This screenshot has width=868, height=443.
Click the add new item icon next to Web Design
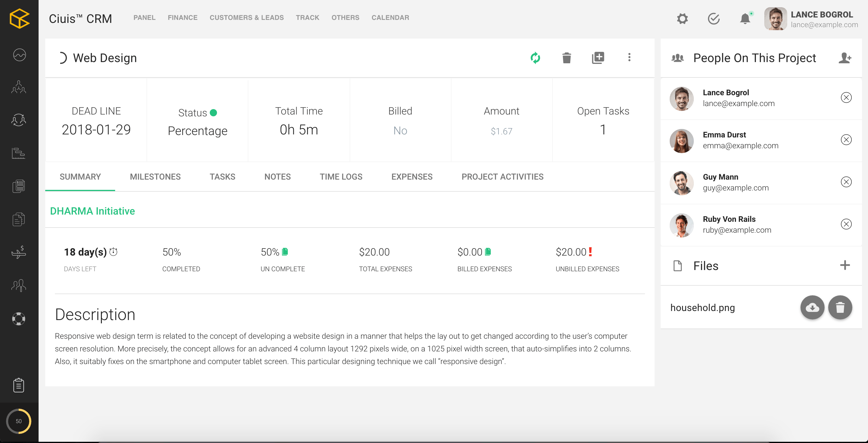click(x=598, y=57)
